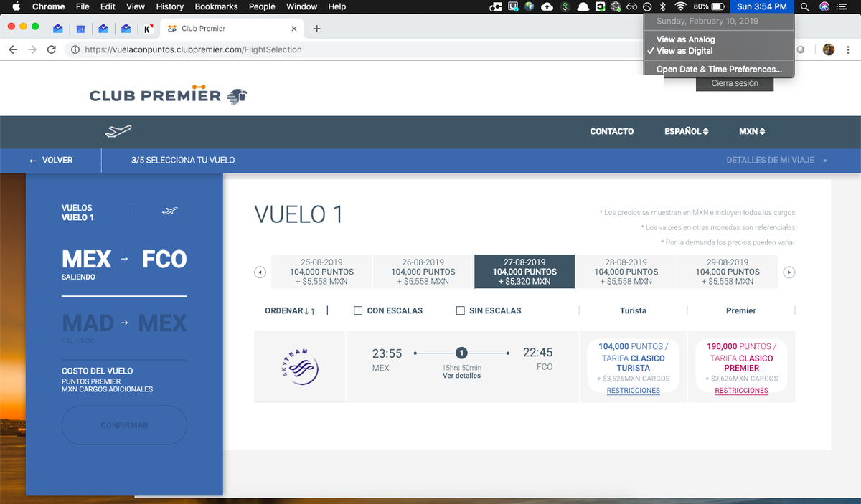Select the 28-08-2019 date tab
This screenshot has width=861, height=504.
[x=626, y=272]
